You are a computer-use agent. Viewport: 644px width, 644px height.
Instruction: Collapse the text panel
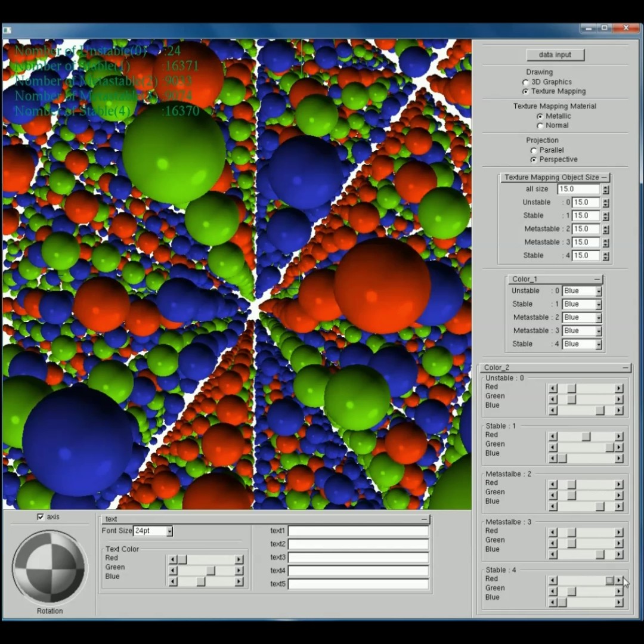click(x=424, y=519)
